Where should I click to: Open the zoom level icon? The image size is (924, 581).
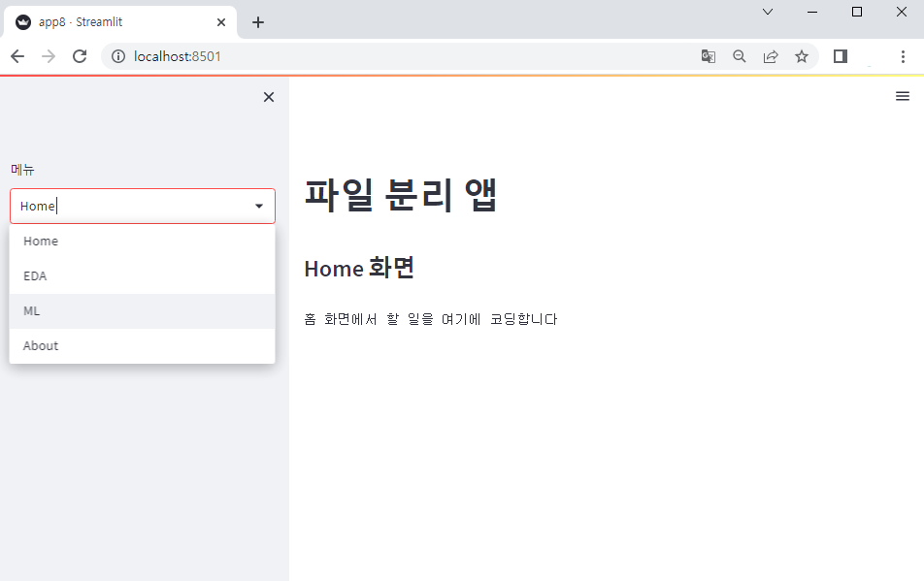pyautogui.click(x=739, y=56)
